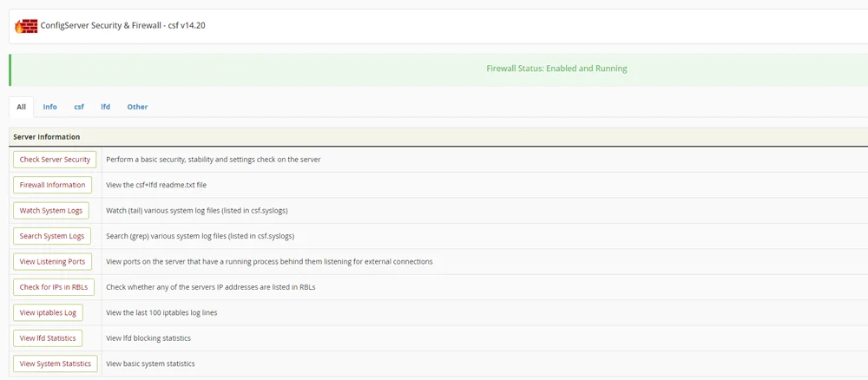The image size is (868, 380).
Task: Click the 'View ports on the server' description
Action: point(269,262)
